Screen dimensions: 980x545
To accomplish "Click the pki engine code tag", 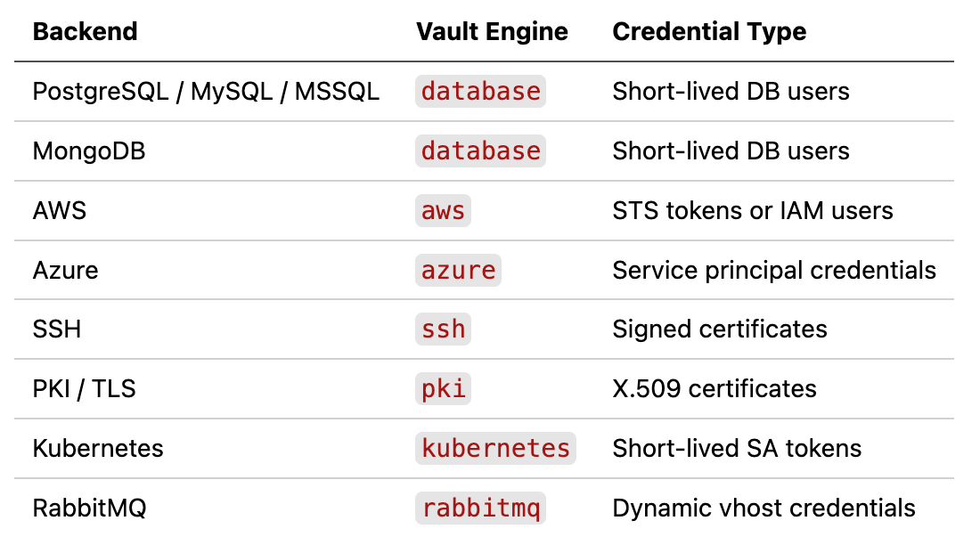I will [x=443, y=389].
